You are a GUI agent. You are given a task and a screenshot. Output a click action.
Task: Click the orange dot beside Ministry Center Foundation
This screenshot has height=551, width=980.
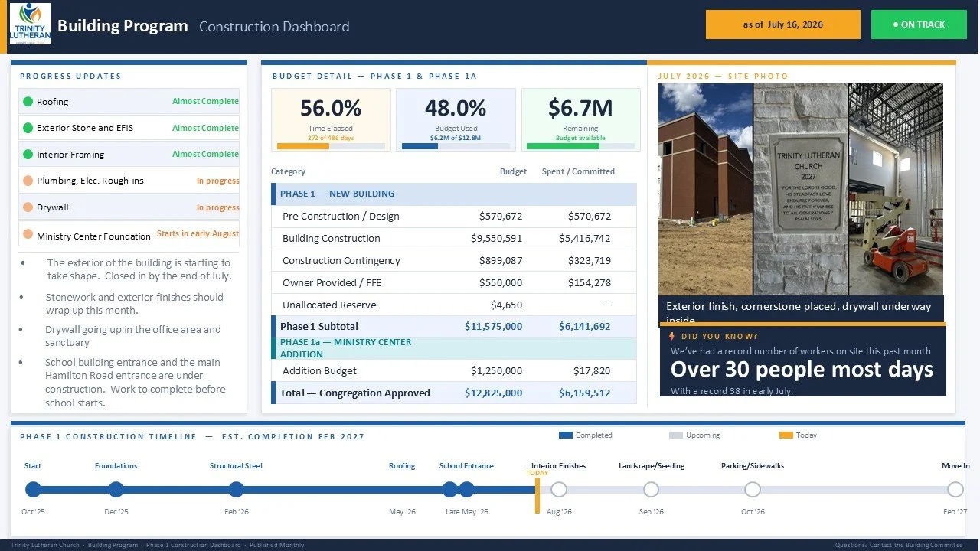(28, 234)
